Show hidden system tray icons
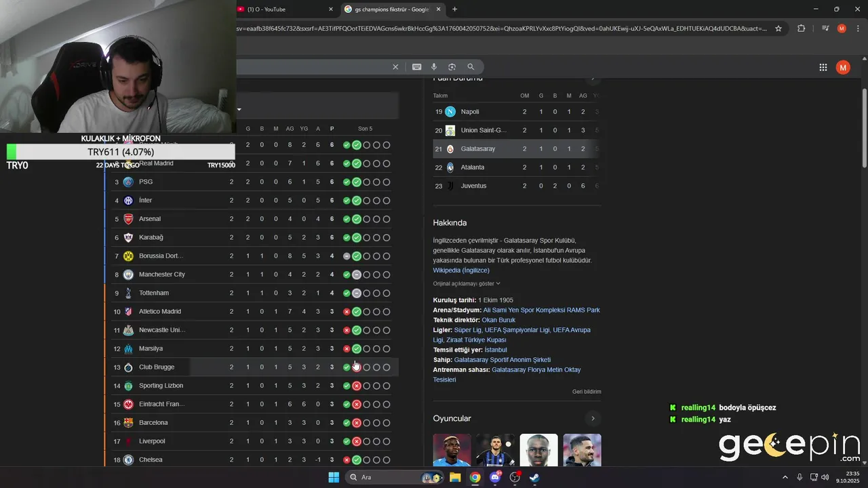The width and height of the screenshot is (868, 488). click(785, 477)
